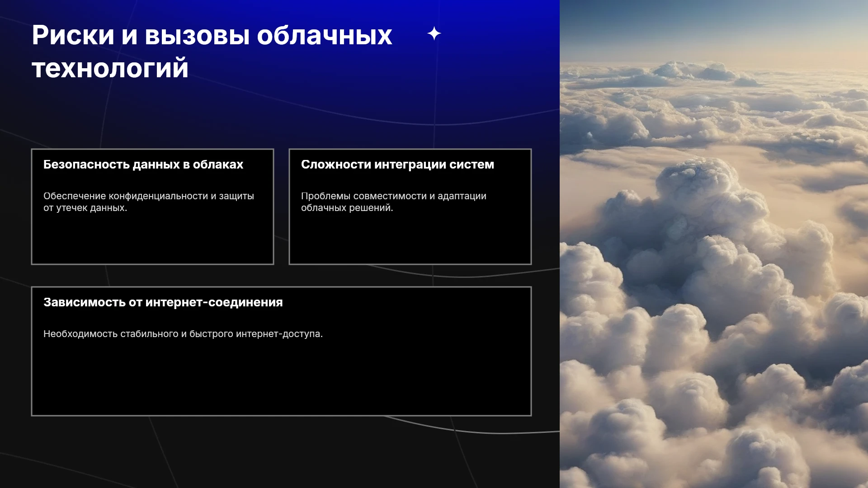Select the heading 'Зависимость от интернет-соединения'
Viewport: 868px width, 488px height.
click(x=163, y=302)
